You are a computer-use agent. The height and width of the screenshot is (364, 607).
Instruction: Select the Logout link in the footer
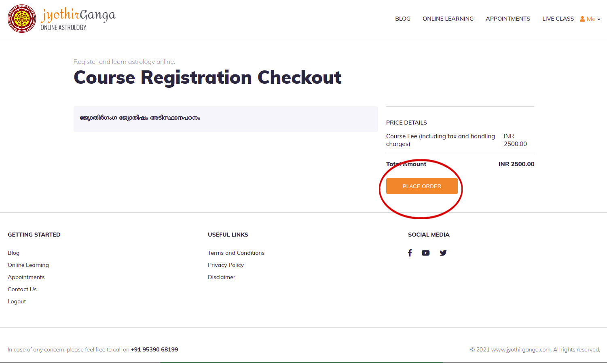coord(17,301)
